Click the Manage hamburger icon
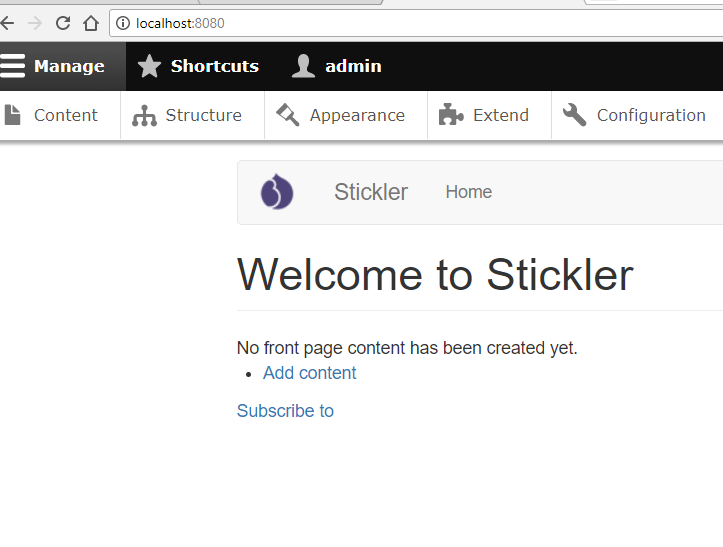 pos(12,66)
